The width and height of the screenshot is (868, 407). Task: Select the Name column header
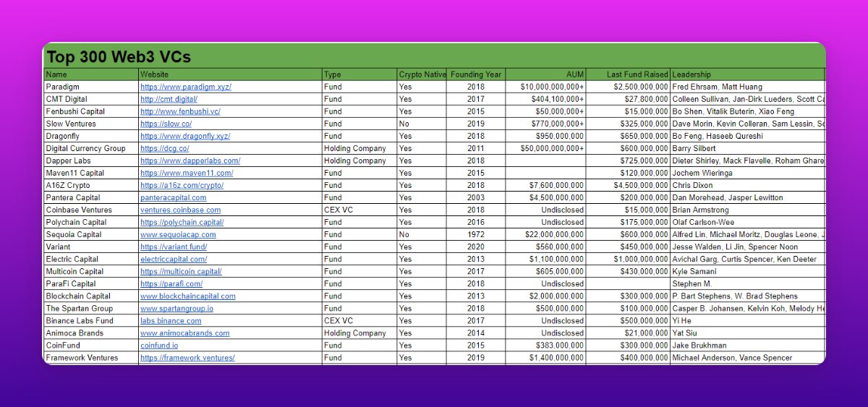click(x=91, y=74)
